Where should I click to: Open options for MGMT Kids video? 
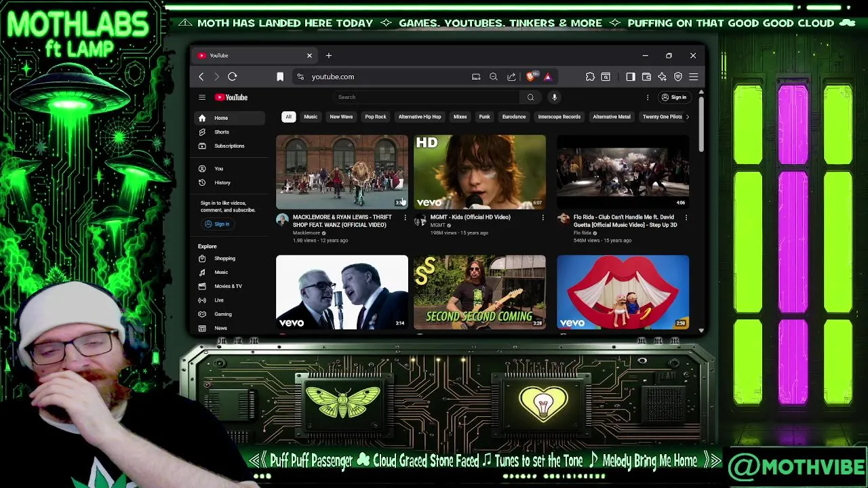pyautogui.click(x=542, y=218)
